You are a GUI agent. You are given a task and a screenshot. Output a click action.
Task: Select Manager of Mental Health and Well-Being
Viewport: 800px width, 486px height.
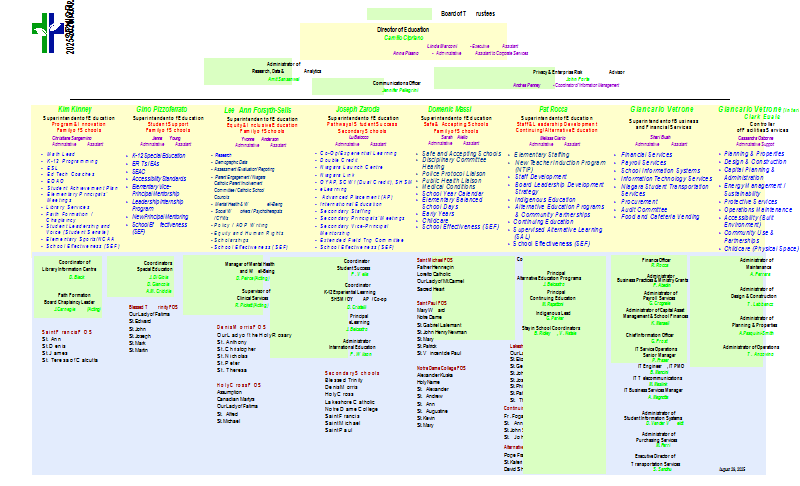point(253,267)
